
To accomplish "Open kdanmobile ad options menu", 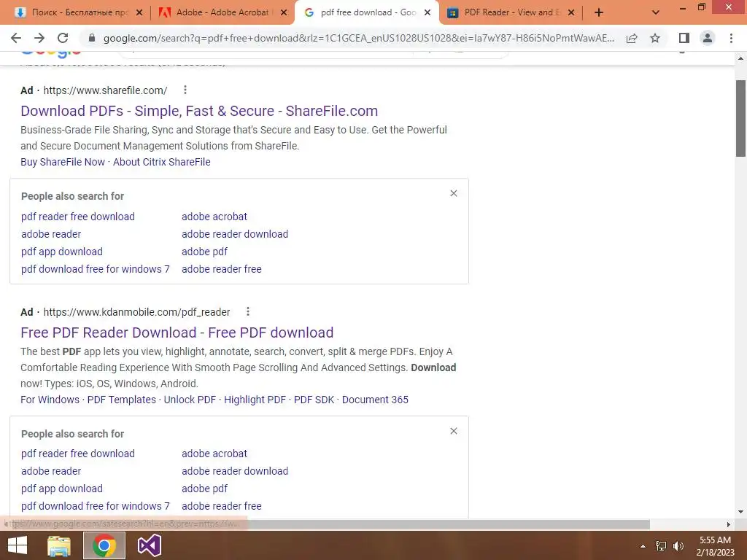I will 248,311.
